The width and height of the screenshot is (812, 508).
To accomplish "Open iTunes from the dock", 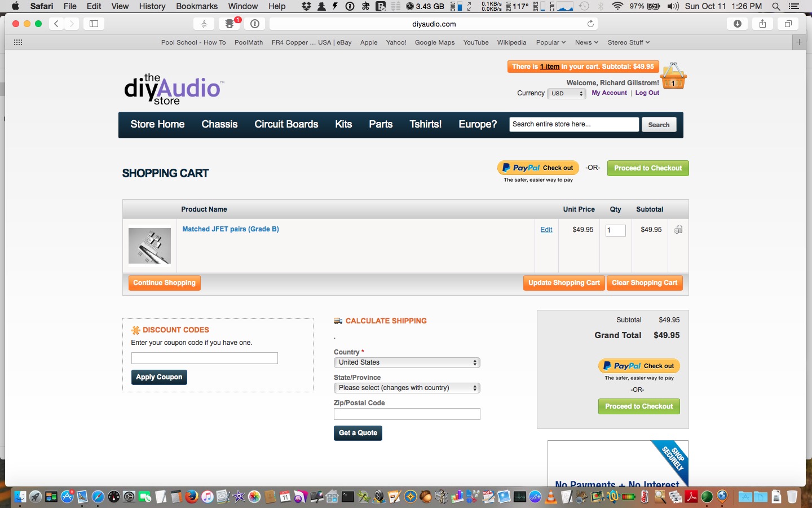I will (208, 497).
